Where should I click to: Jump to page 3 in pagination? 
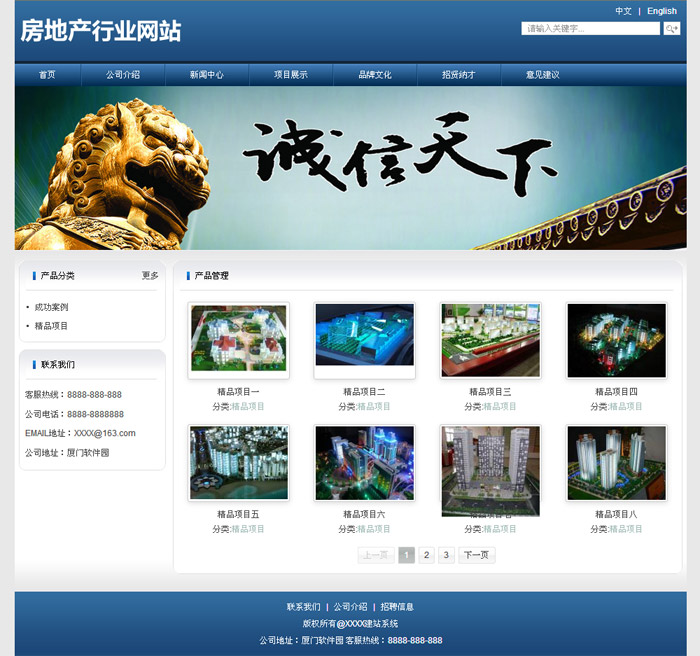pos(446,555)
